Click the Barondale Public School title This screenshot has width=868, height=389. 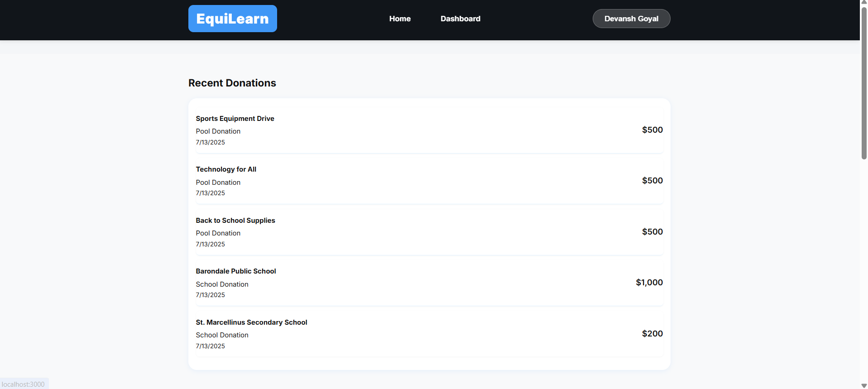pos(236,271)
